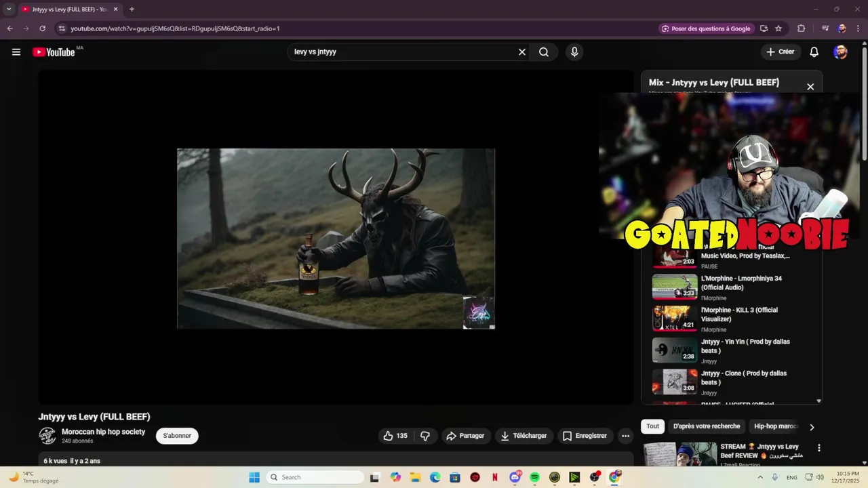Screen dimensions: 868x488
Task: Open YouTube notifications bell
Action: point(814,52)
